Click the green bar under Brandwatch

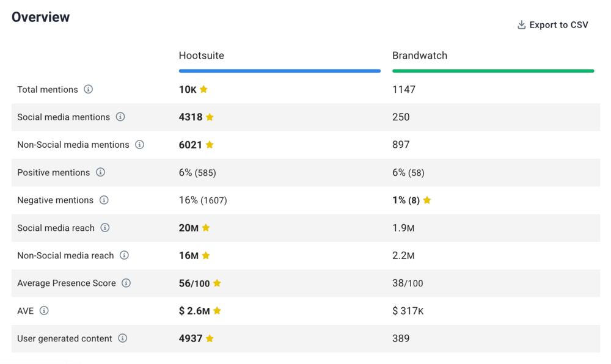tap(493, 71)
